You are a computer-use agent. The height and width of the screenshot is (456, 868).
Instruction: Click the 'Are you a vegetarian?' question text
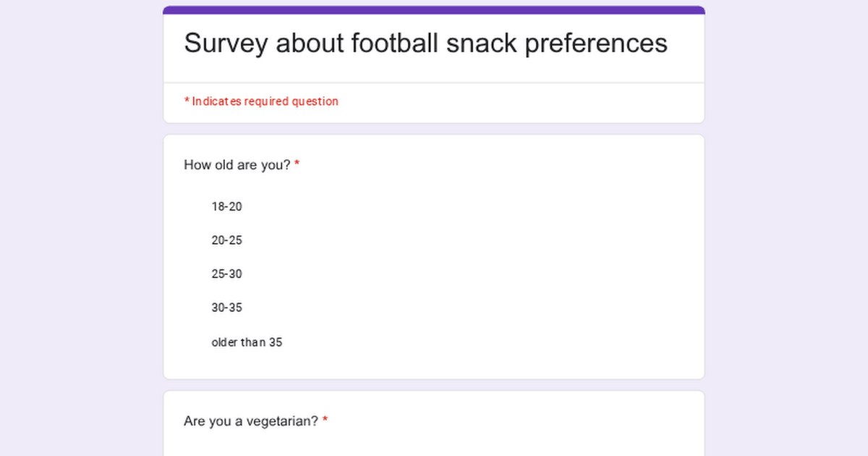tap(250, 421)
